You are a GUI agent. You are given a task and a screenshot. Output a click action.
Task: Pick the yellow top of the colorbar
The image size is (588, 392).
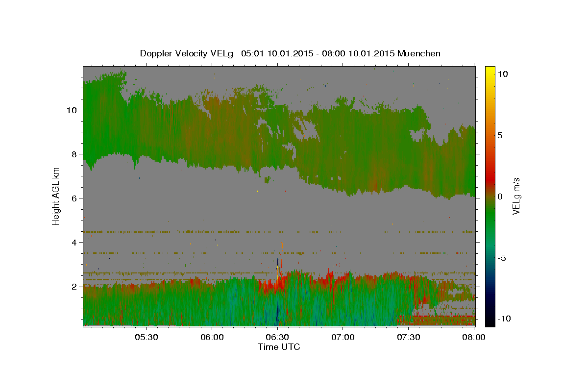490,71
